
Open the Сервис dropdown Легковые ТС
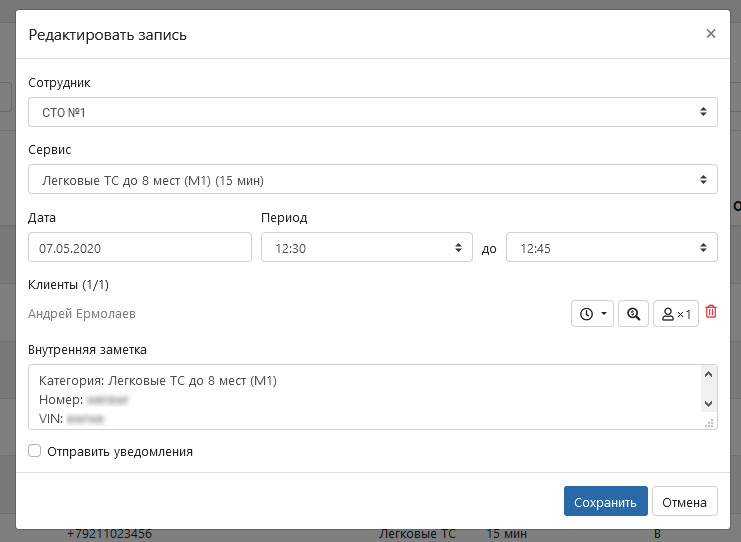pos(373,179)
